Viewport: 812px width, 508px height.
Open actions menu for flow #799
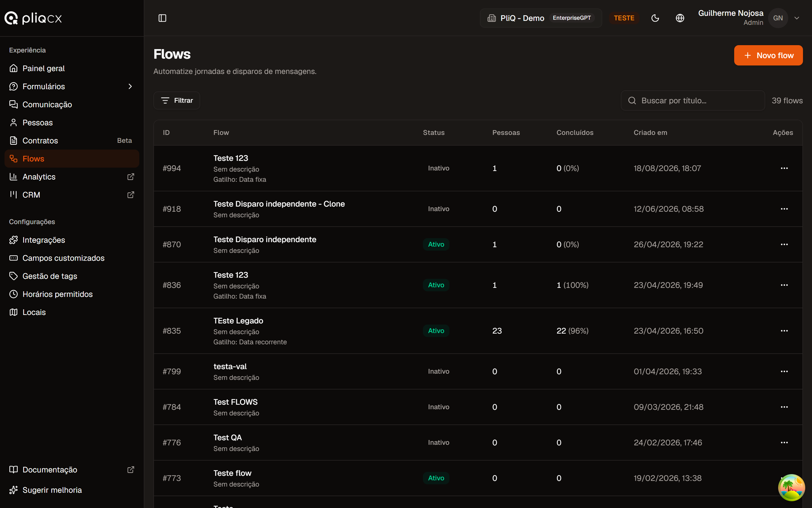784,372
